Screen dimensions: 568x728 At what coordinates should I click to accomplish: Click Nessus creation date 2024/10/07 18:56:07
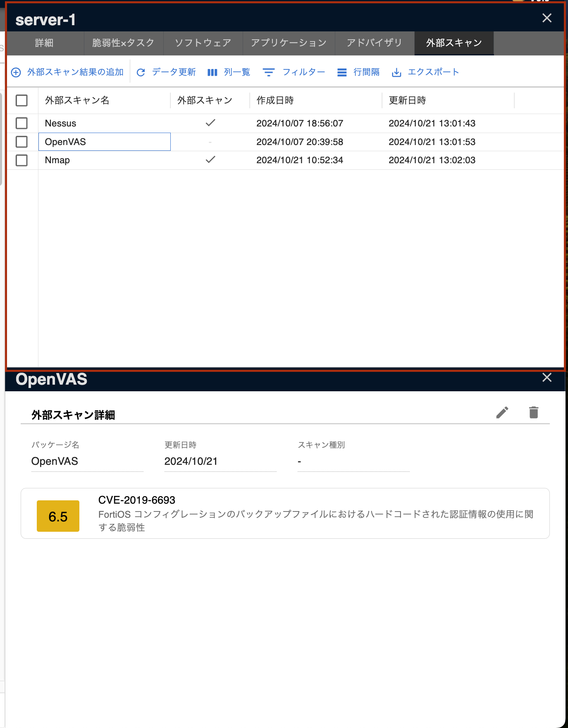click(x=300, y=123)
